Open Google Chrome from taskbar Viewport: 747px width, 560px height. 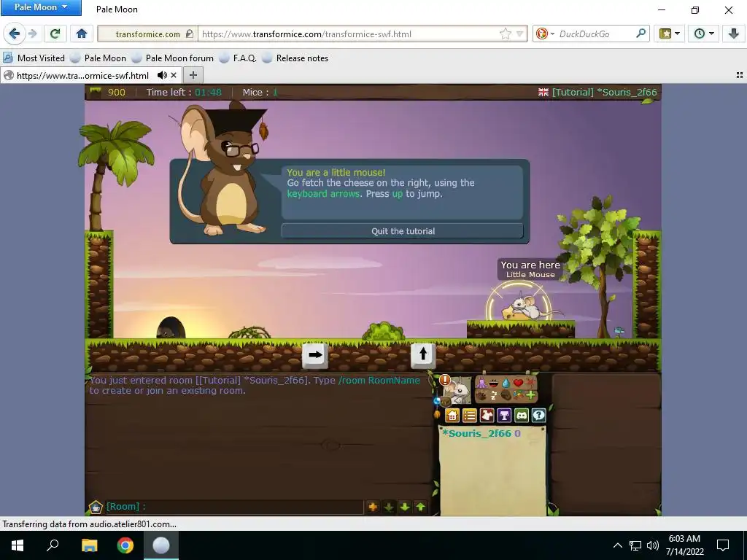[125, 545]
